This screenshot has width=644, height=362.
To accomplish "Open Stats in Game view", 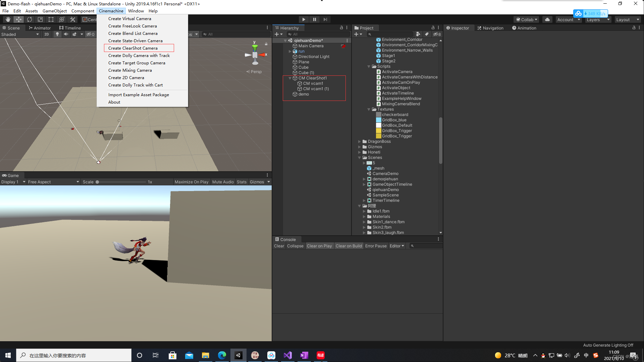I will [241, 182].
